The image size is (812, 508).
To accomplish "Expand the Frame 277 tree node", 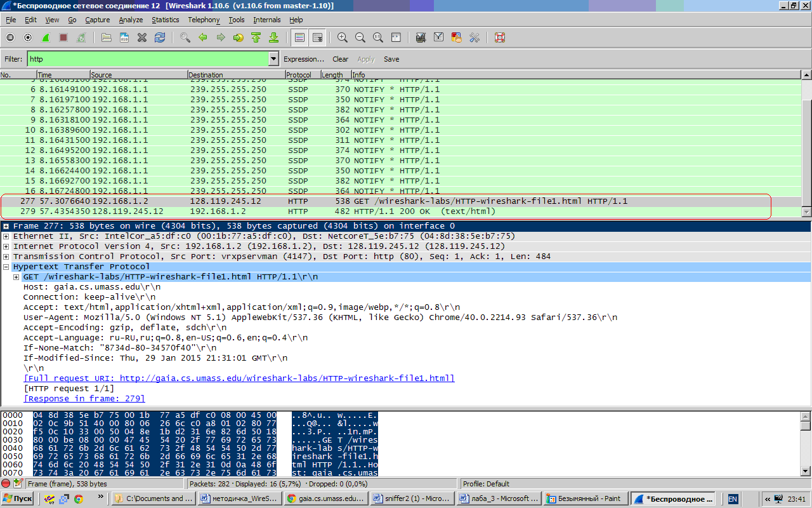I will pos(6,226).
